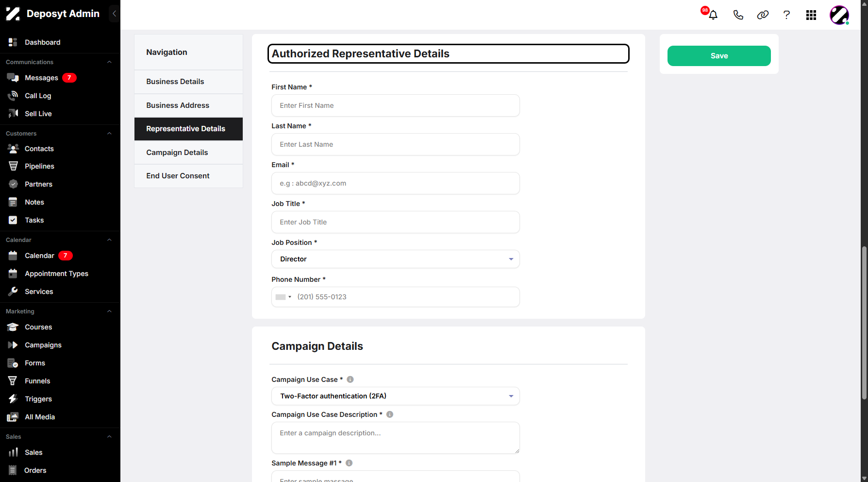Image resolution: width=868 pixels, height=482 pixels.
Task: Open the help question mark icon
Action: pyautogui.click(x=786, y=15)
